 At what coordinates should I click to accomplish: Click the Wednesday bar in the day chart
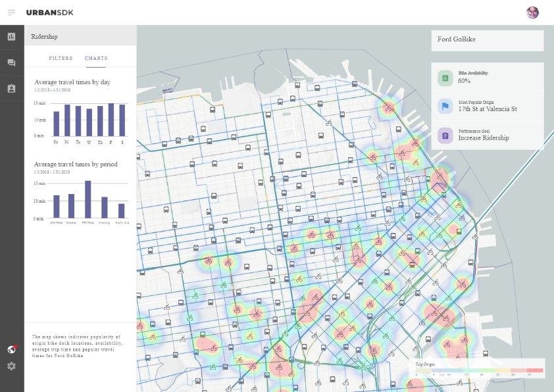coord(89,122)
